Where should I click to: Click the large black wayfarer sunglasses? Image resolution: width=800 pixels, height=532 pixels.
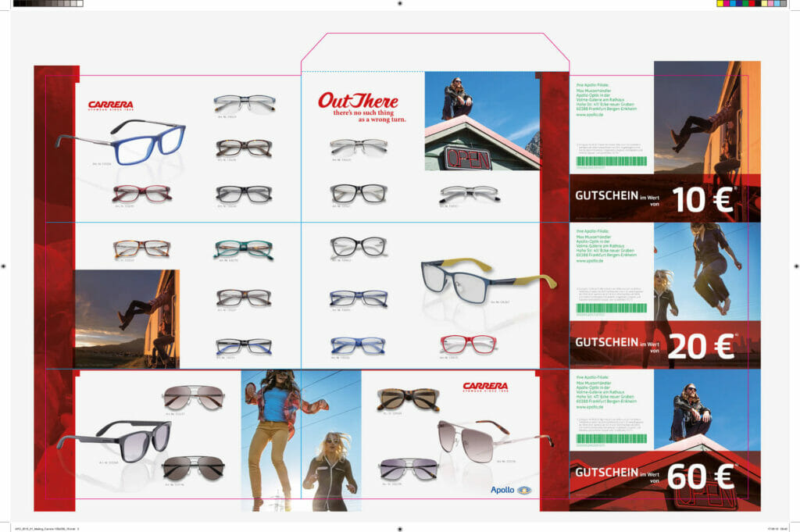coord(114,440)
